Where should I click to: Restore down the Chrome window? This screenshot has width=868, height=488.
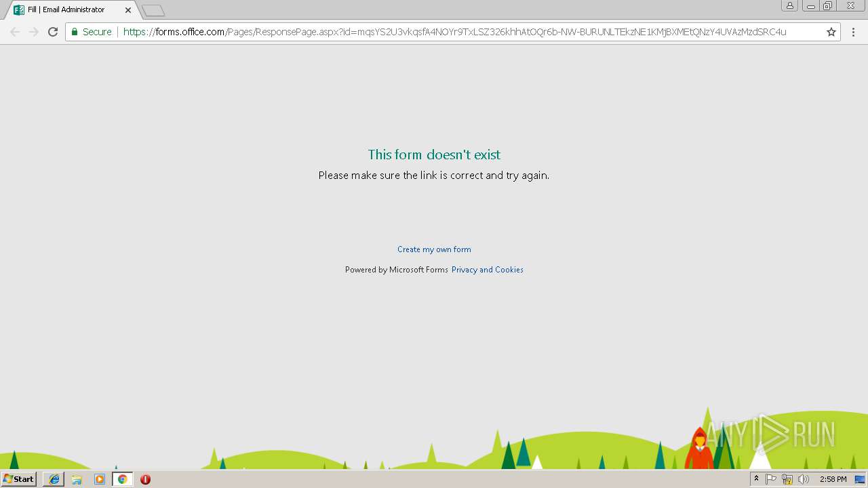(x=828, y=5)
